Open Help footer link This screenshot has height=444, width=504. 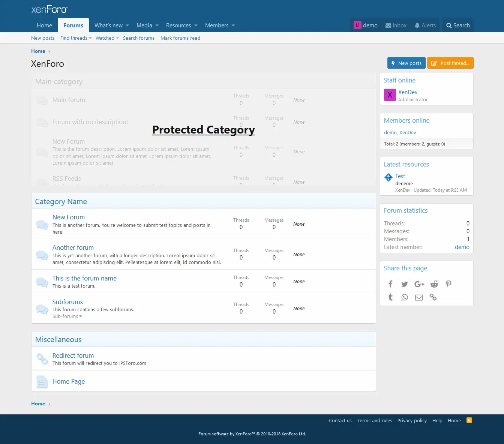click(x=437, y=420)
